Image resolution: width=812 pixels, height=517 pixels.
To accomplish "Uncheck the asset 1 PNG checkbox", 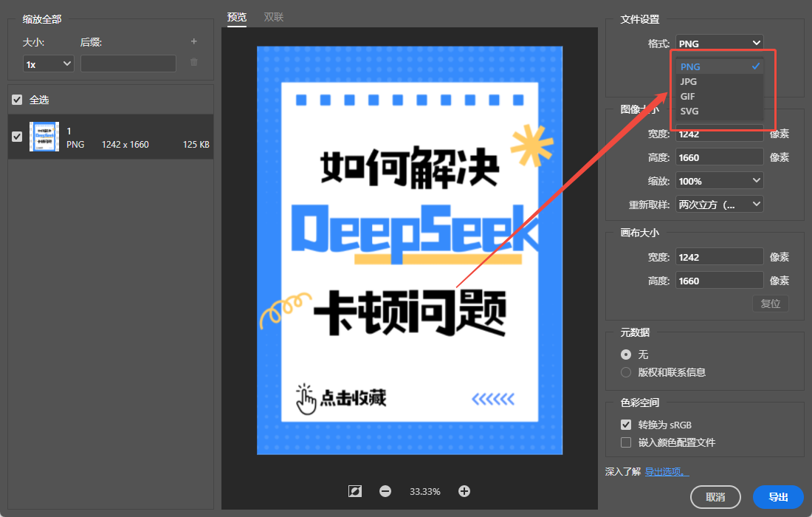I will tap(17, 136).
